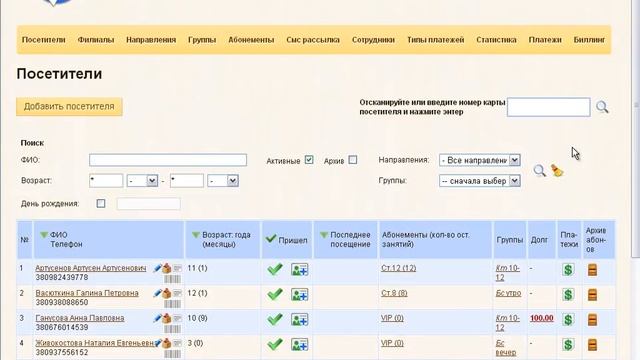Click the add-person card icon for Ганусова
The width and height of the screenshot is (640, 360).
[300, 319]
